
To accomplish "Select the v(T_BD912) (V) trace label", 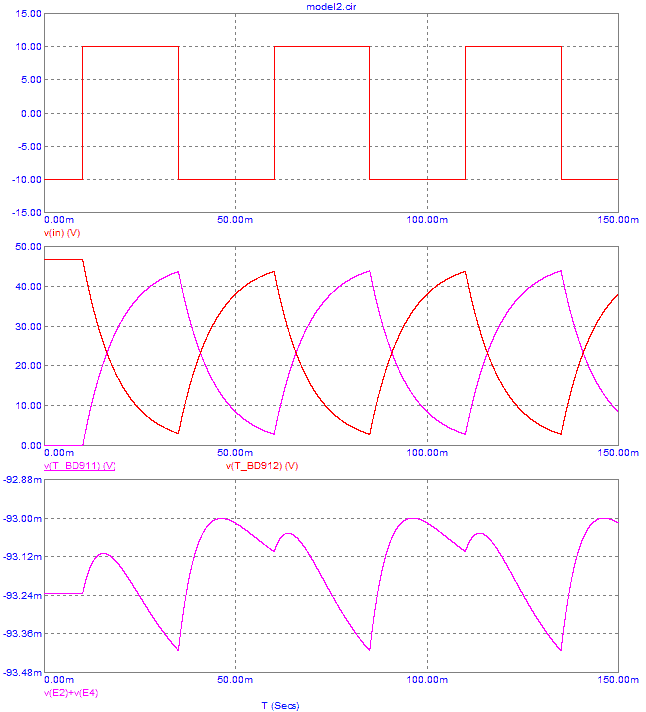I will click(x=262, y=466).
